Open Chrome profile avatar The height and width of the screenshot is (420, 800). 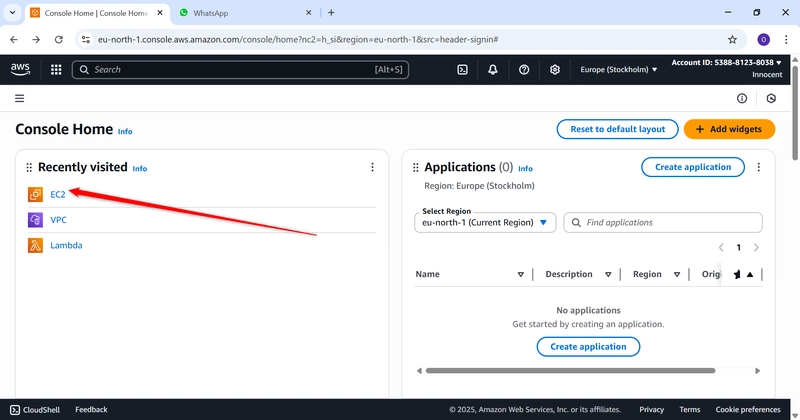[x=763, y=39]
